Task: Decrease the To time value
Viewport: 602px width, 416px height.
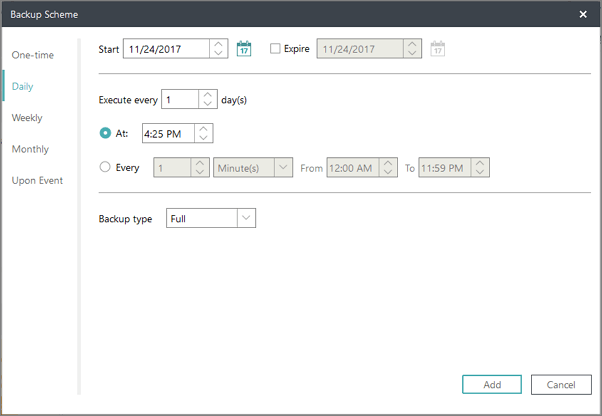Action: click(480, 172)
